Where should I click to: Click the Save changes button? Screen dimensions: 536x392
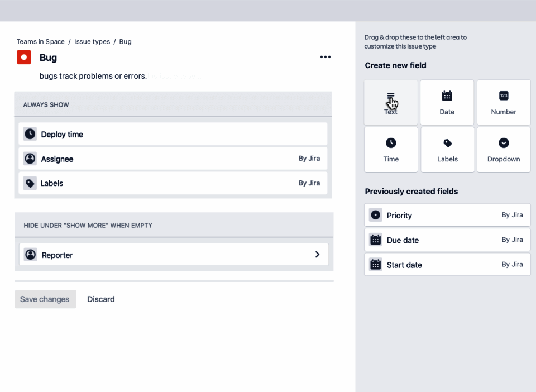(45, 299)
